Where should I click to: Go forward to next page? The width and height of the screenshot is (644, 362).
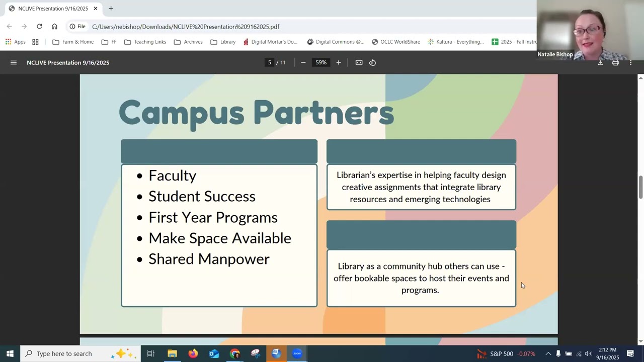tap(24, 27)
